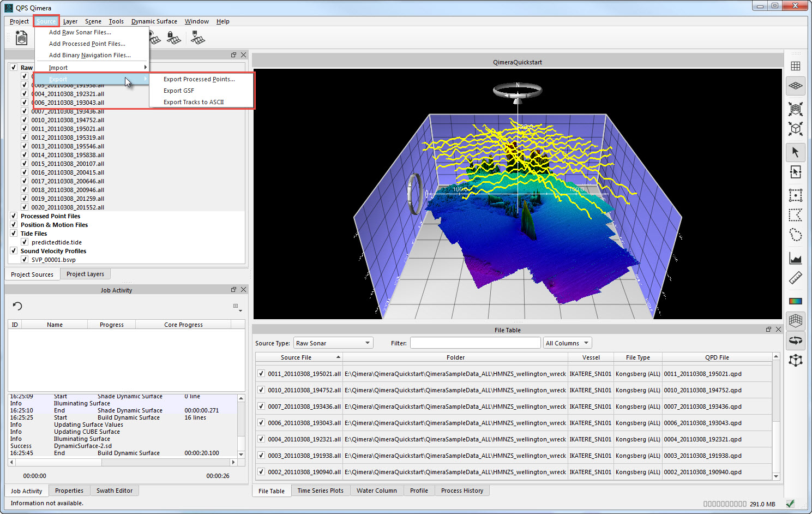812x514 pixels.
Task: Uncheck the predictedtide.tide file
Action: coord(25,242)
